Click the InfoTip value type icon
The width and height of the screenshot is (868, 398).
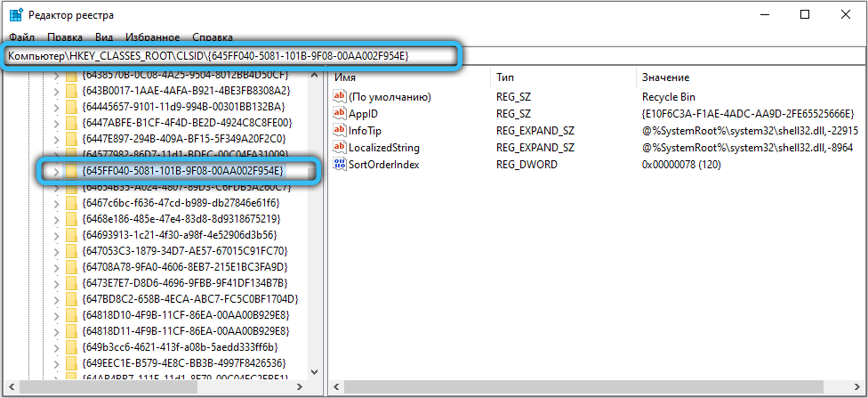339,130
